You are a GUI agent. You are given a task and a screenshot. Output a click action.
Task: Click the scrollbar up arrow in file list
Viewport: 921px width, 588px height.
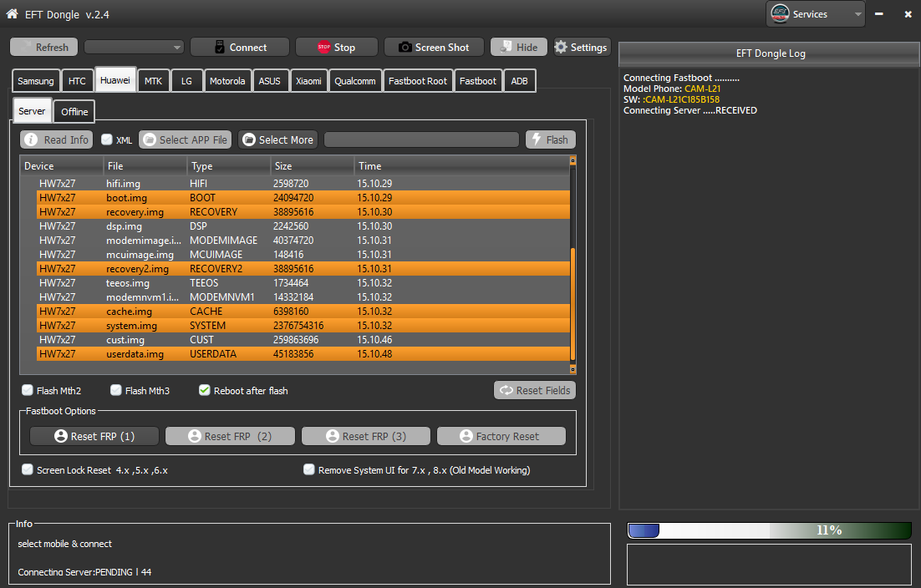(x=572, y=160)
